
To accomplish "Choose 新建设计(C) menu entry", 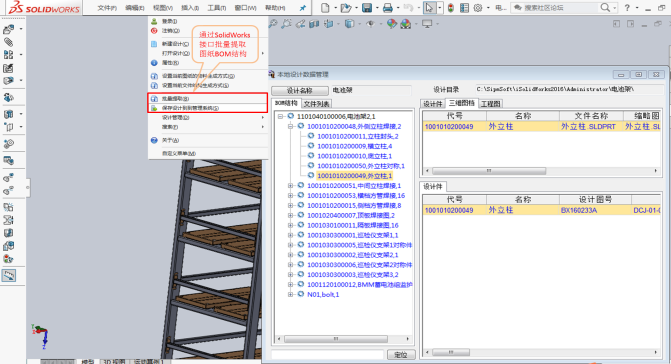I will point(208,44).
